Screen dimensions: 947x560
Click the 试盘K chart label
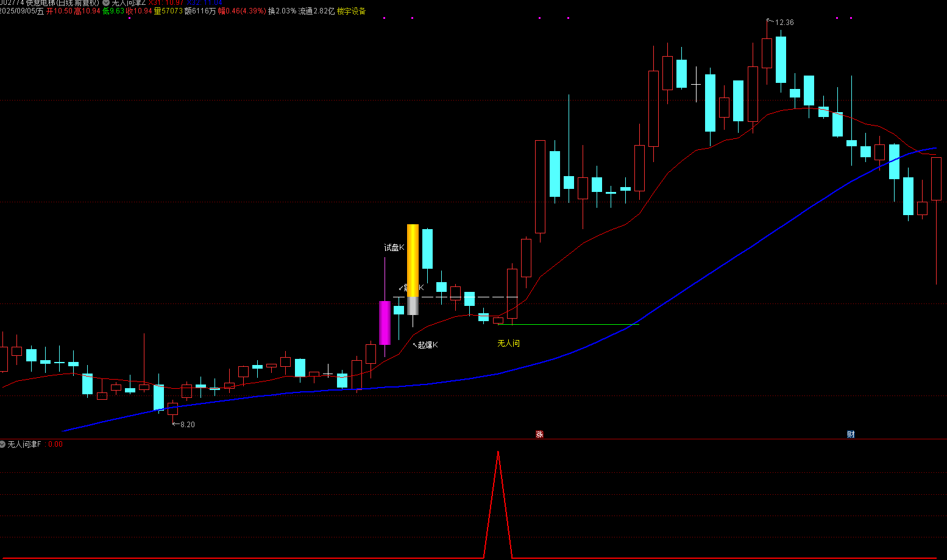(x=394, y=247)
